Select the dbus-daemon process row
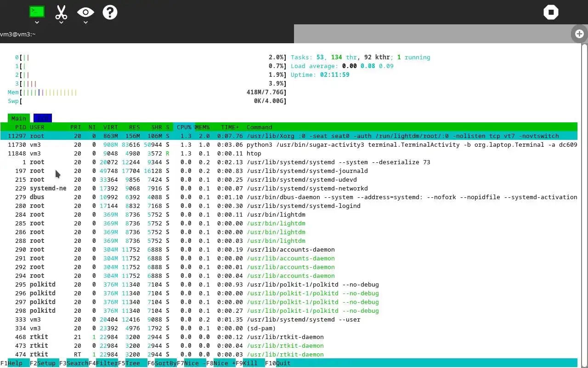 click(x=289, y=197)
